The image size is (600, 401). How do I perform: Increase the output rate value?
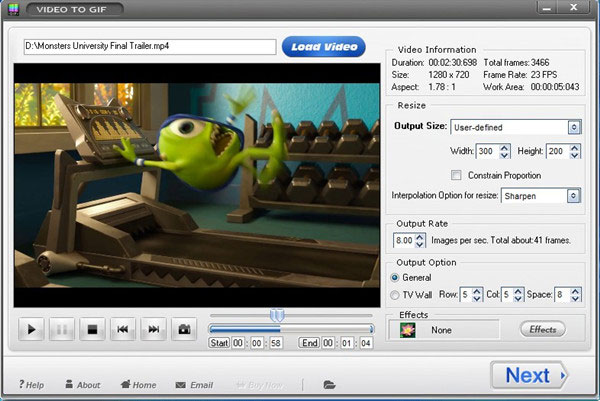(x=419, y=237)
